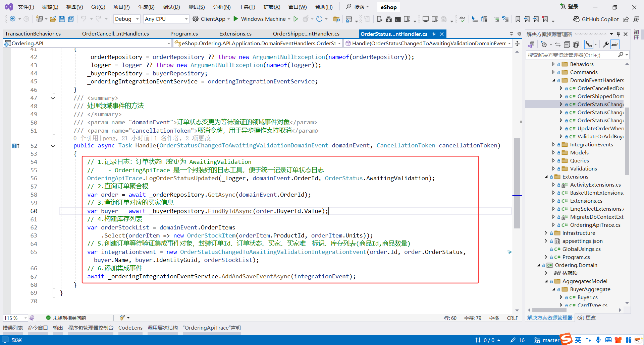Click the Solution Explorer horizontal scrollbar thumb

coord(549,310)
